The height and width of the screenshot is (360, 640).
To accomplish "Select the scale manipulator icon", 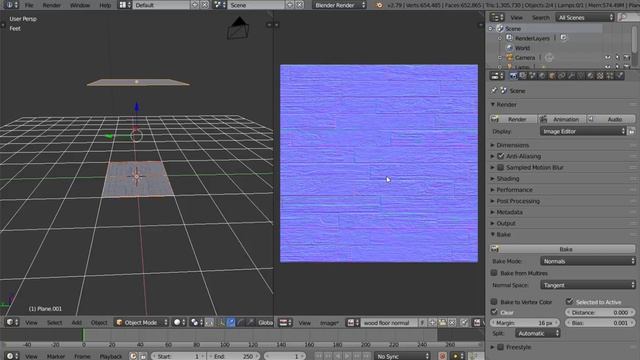I will [250, 322].
